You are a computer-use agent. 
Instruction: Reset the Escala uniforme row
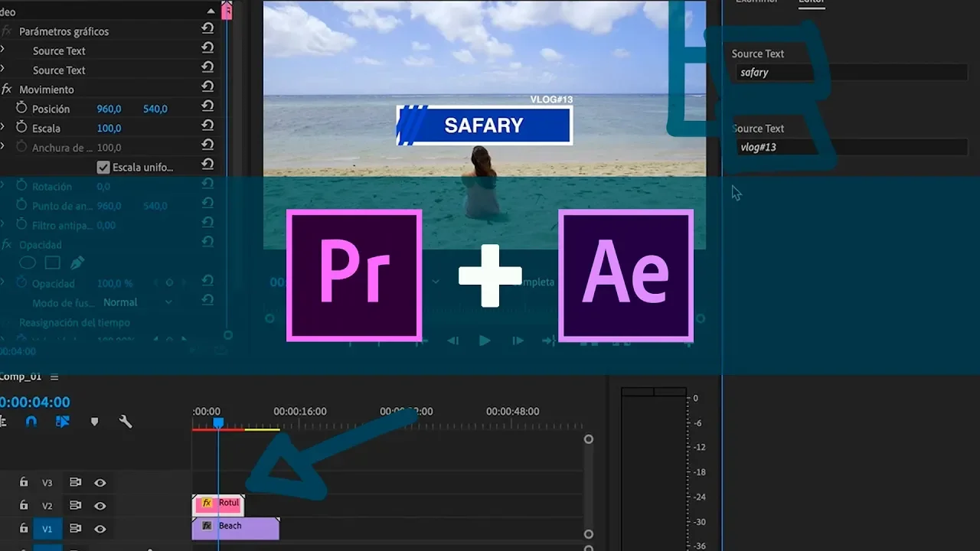207,165
